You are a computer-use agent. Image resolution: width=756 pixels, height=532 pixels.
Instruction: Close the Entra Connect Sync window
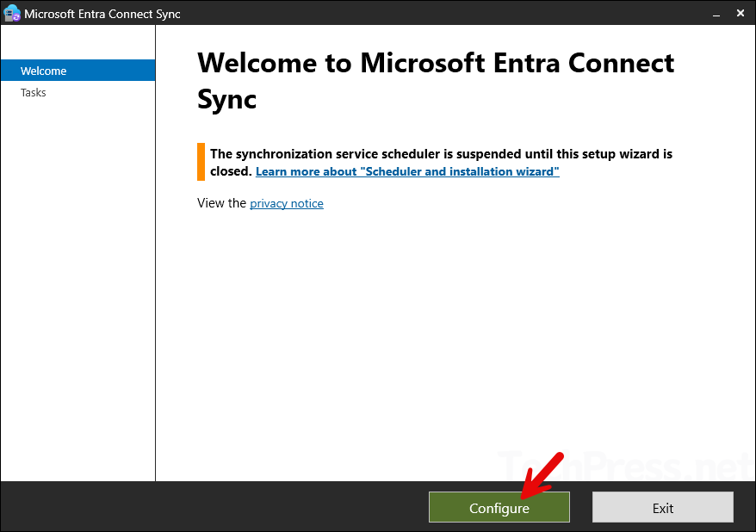(741, 14)
